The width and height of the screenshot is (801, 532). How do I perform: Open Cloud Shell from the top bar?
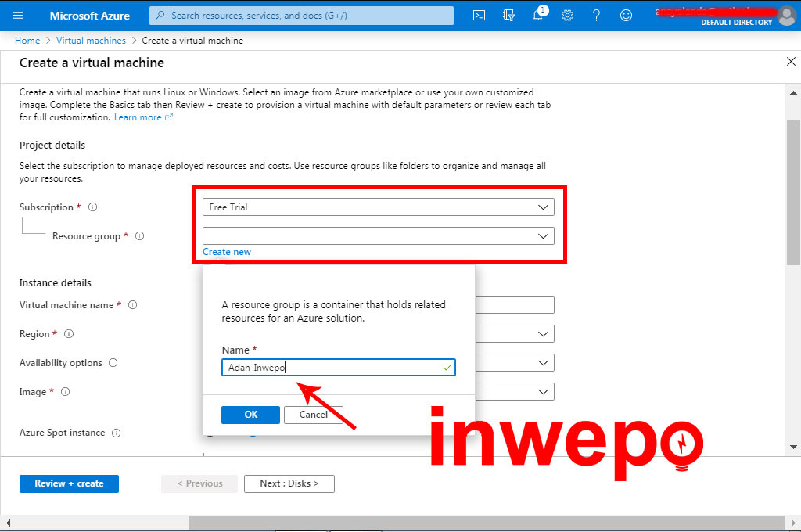[480, 16]
